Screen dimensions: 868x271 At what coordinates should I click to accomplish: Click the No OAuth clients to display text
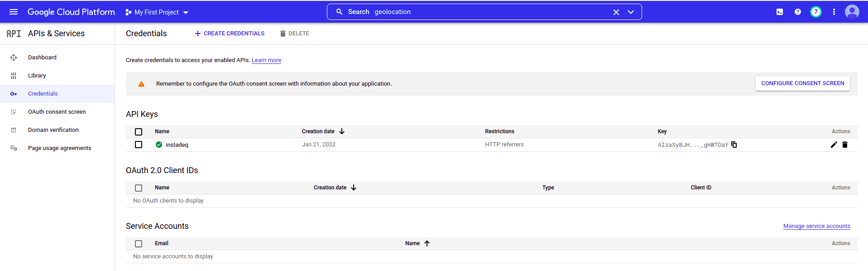click(168, 201)
